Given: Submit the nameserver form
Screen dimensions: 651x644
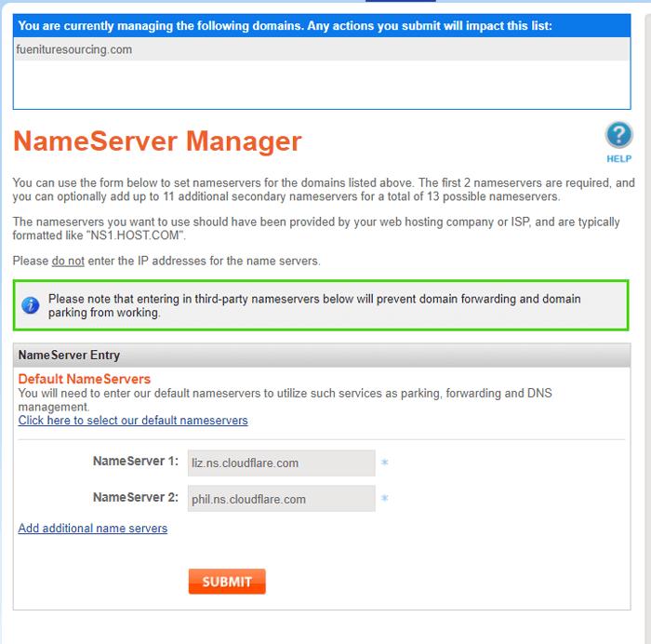Looking at the screenshot, I should click(227, 582).
